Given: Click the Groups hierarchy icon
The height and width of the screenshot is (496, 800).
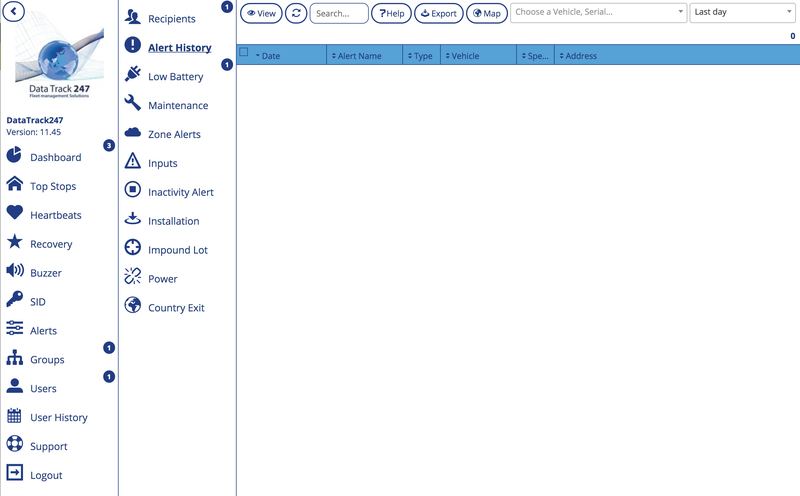Looking at the screenshot, I should [14, 357].
